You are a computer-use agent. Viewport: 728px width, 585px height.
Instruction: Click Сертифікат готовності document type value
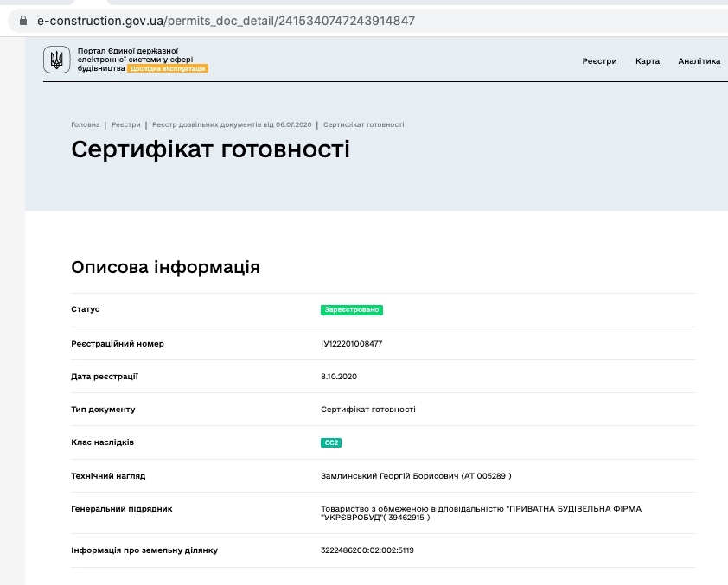pyautogui.click(x=368, y=410)
